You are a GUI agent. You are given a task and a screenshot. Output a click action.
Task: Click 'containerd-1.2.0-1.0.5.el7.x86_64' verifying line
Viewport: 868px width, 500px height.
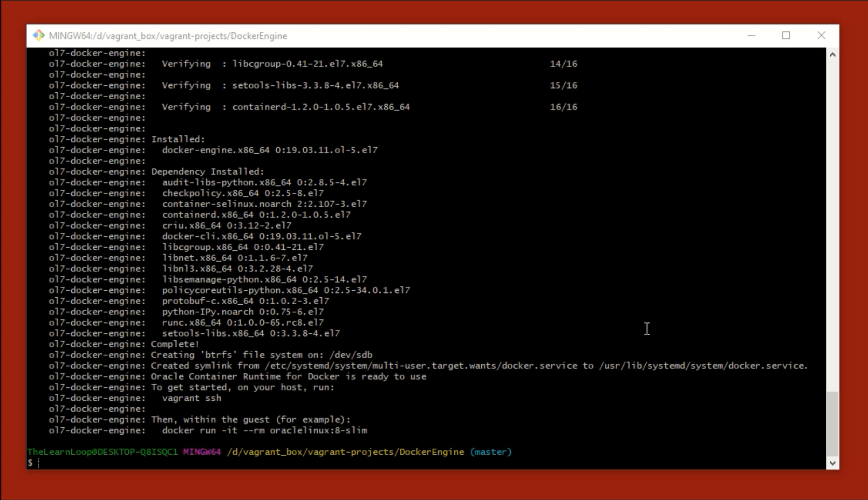tap(321, 107)
